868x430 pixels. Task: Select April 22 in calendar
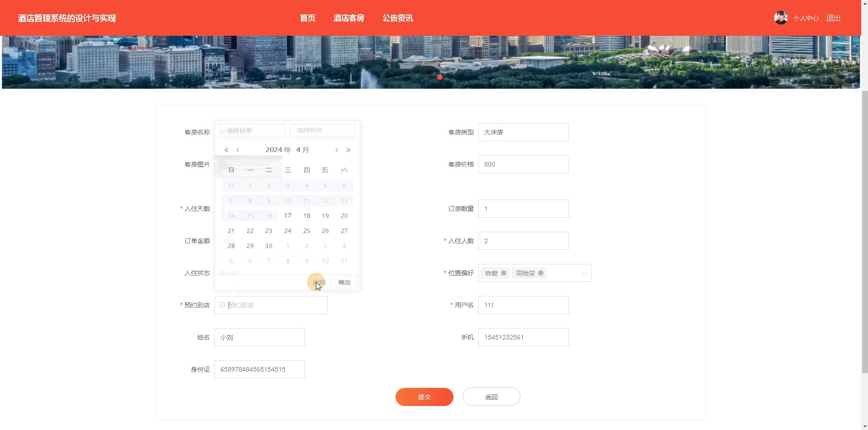click(x=250, y=231)
